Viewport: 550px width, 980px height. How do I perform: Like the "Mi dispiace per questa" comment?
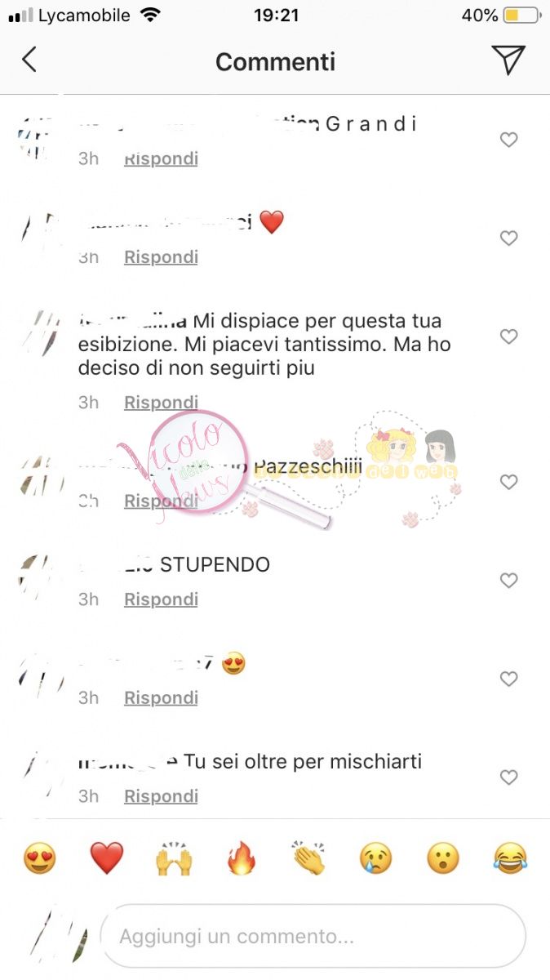[508, 336]
